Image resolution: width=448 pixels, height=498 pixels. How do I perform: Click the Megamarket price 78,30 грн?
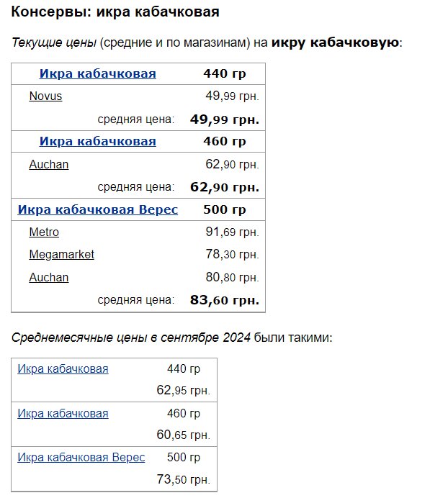pos(231,255)
